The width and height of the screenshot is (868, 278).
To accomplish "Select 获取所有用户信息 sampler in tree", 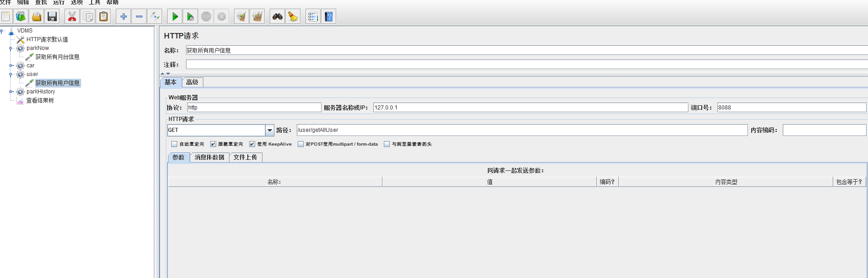I will [57, 83].
